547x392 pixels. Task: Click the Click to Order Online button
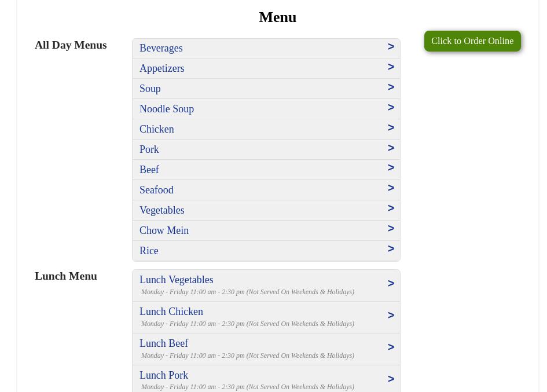[x=472, y=41]
